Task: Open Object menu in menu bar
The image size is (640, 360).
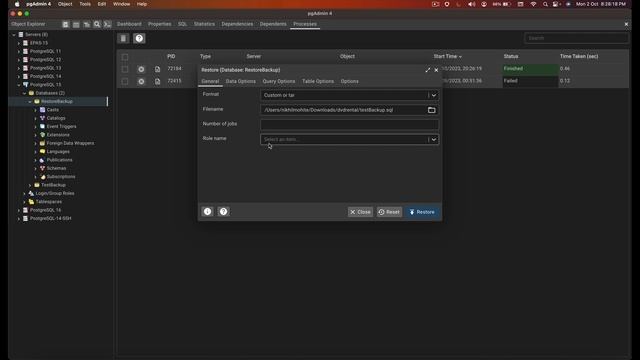Action: click(x=65, y=4)
